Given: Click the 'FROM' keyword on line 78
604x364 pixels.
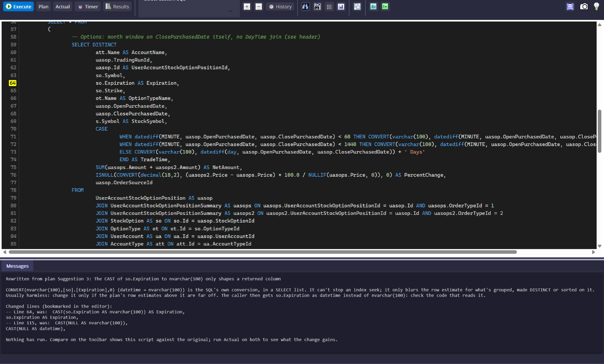Looking at the screenshot, I should [x=77, y=190].
